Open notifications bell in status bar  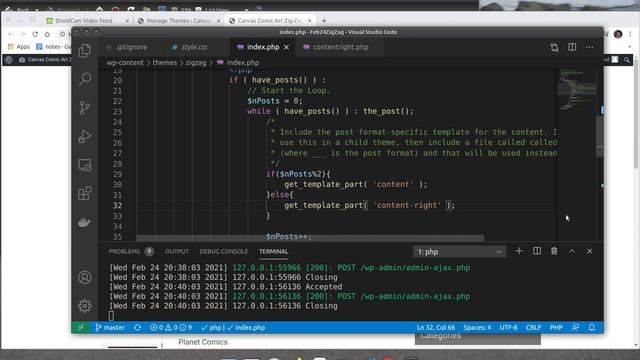(592, 327)
